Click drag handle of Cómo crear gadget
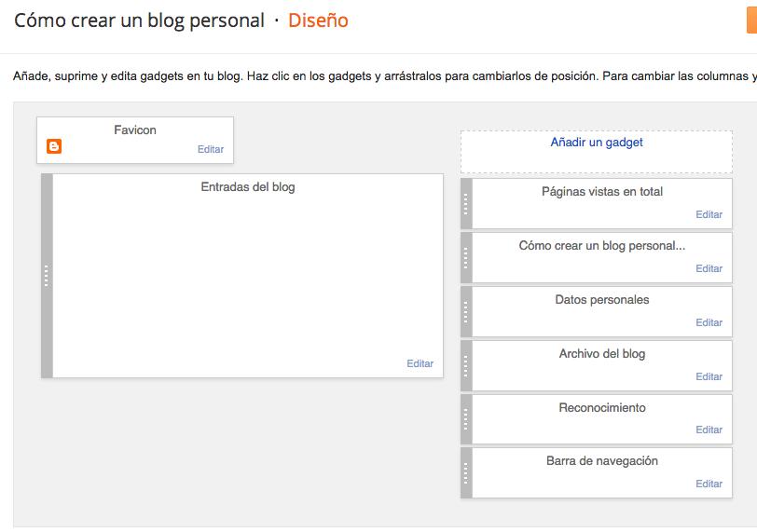The height and width of the screenshot is (532, 757). pos(466,257)
